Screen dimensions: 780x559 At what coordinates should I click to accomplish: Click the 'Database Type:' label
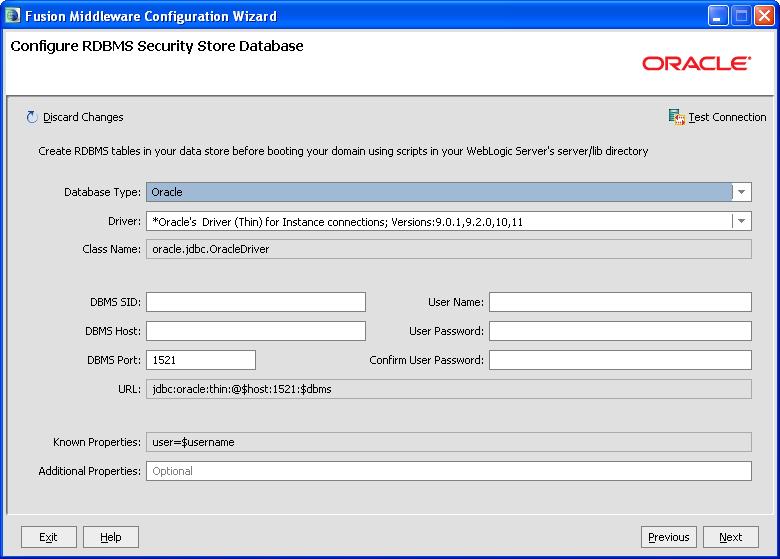[x=102, y=192]
